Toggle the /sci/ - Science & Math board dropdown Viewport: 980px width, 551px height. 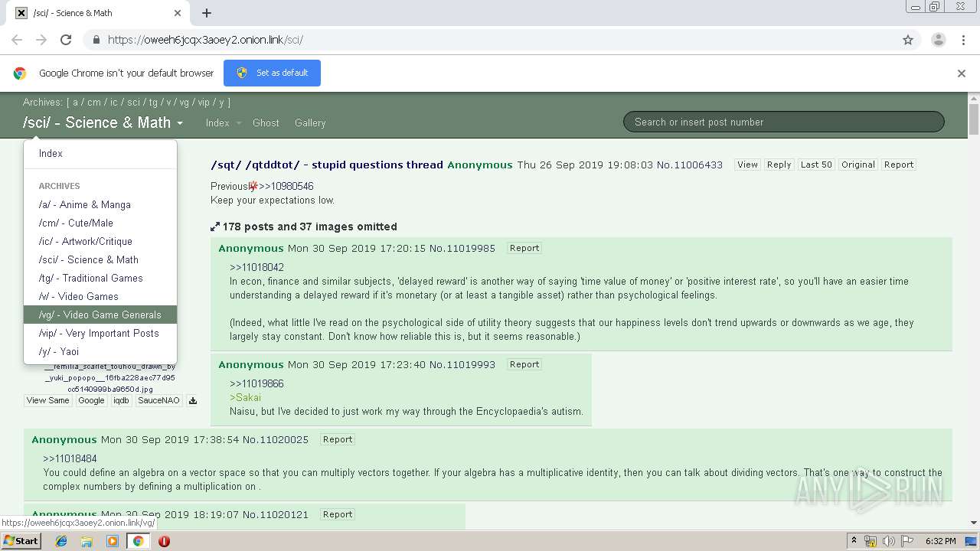click(103, 122)
